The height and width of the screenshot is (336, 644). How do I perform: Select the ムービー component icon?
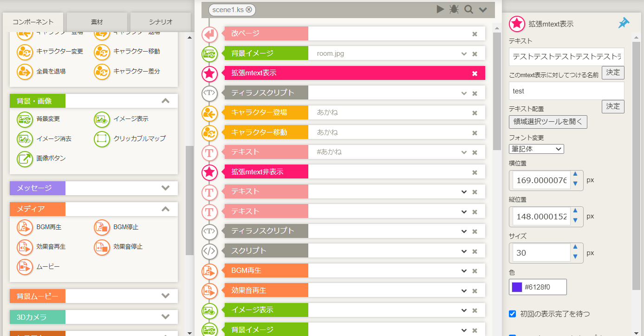click(x=25, y=267)
